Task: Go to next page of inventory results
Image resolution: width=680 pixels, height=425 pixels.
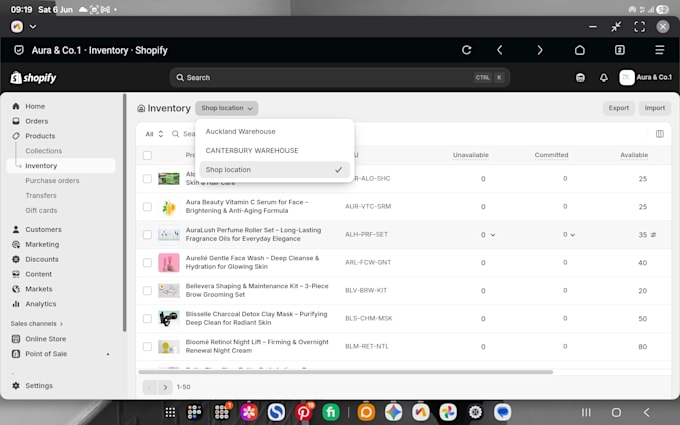Action: [165, 387]
